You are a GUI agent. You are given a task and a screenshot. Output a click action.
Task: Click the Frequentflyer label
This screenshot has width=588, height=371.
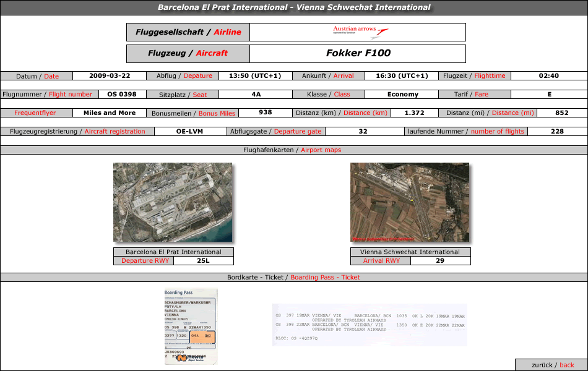tap(35, 113)
